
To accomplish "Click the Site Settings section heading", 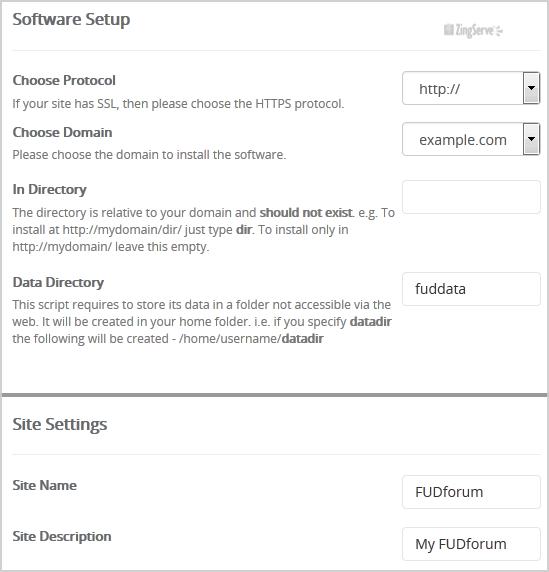I will pos(60,424).
